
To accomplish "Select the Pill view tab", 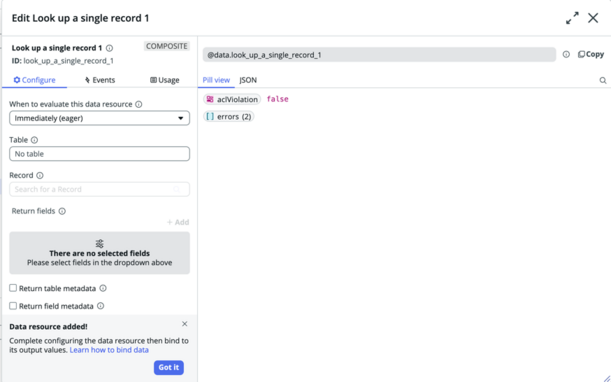I will pyautogui.click(x=216, y=80).
